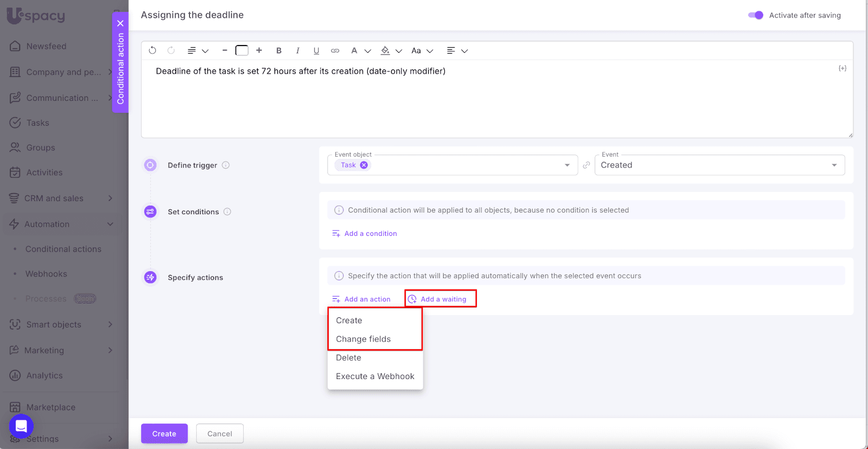
Task: Click the Add a waiting link
Action: 443,299
